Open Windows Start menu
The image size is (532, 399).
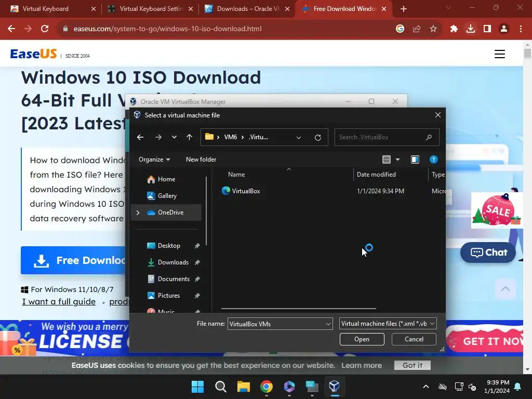197,387
